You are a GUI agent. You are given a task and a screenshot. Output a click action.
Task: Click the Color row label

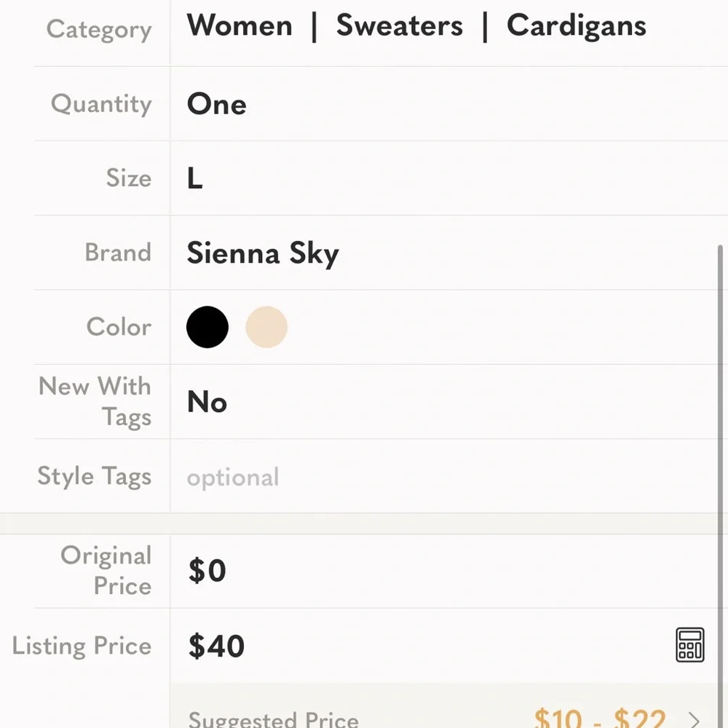[118, 327]
